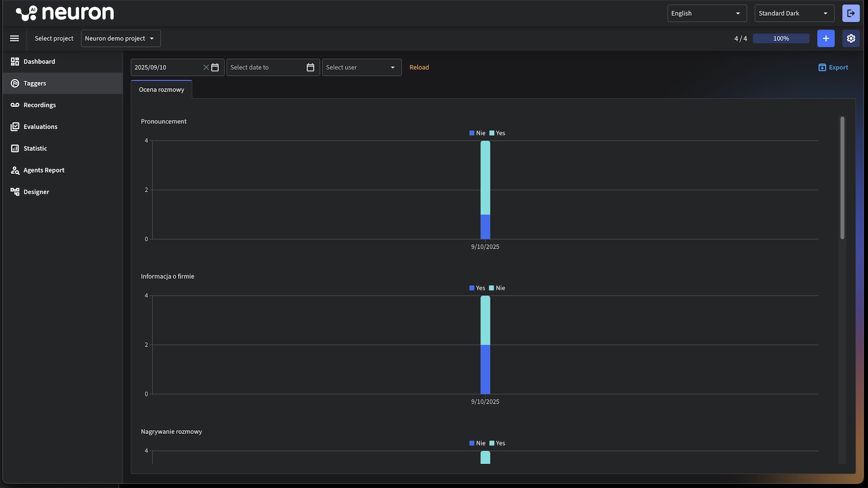868x488 pixels.
Task: Open the Standard Dark theme dropdown
Action: pyautogui.click(x=794, y=13)
